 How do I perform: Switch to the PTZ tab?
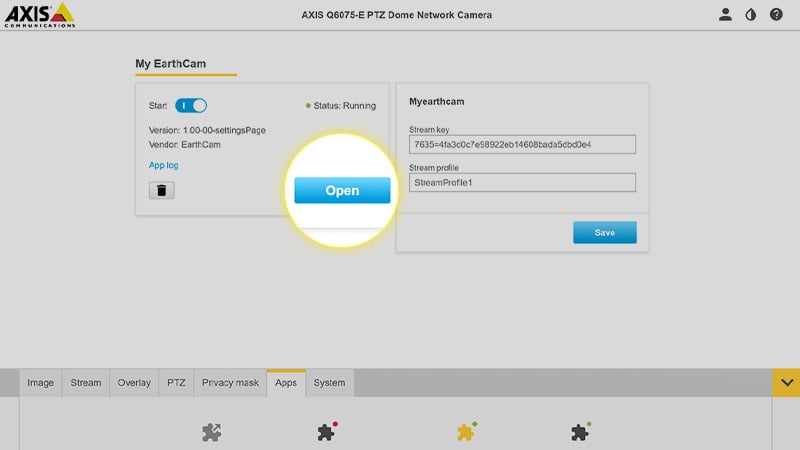(176, 383)
